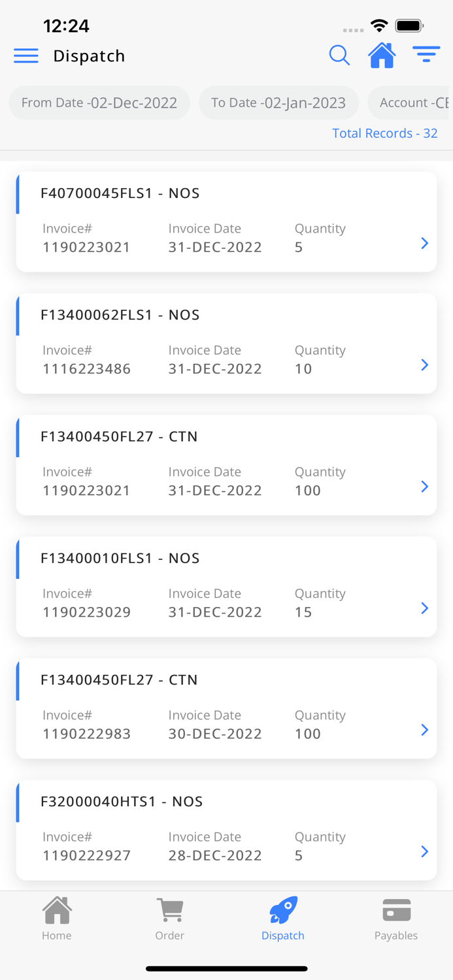This screenshot has height=980, width=453.
Task: Tap the To Date 02-Jan-2023 filter
Action: point(278,103)
